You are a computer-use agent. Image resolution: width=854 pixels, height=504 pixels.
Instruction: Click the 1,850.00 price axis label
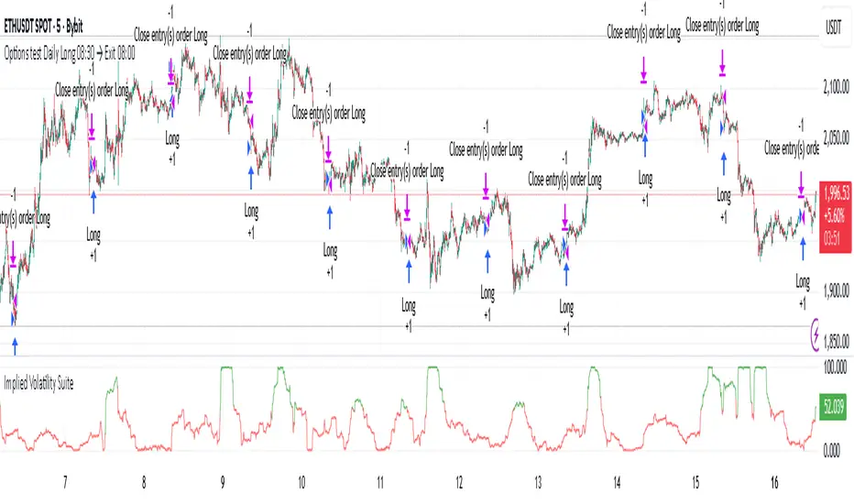tap(836, 342)
